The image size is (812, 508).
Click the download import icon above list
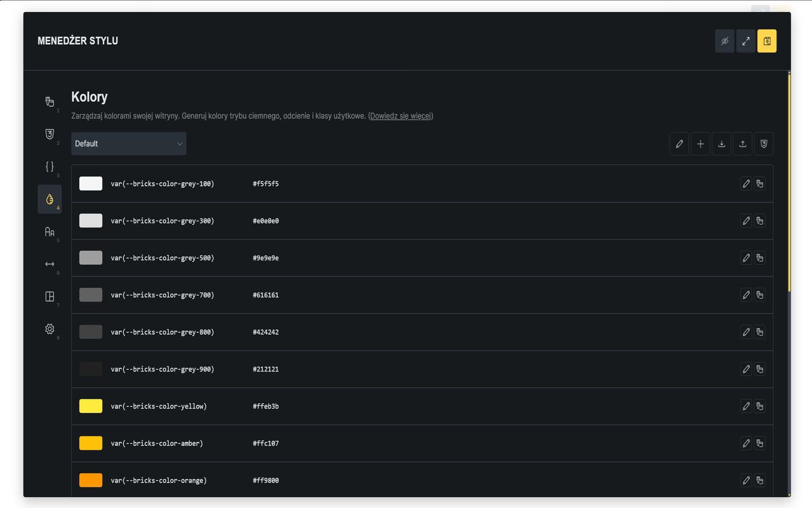coord(722,144)
